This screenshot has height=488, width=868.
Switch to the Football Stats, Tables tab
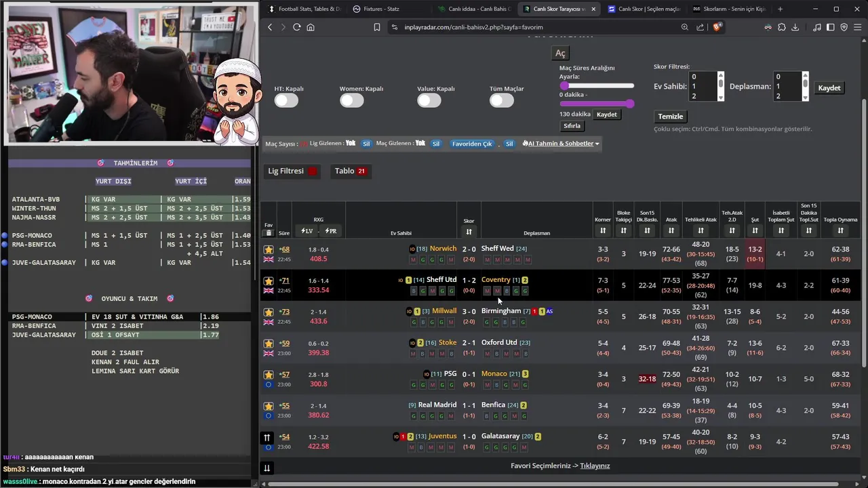click(305, 9)
